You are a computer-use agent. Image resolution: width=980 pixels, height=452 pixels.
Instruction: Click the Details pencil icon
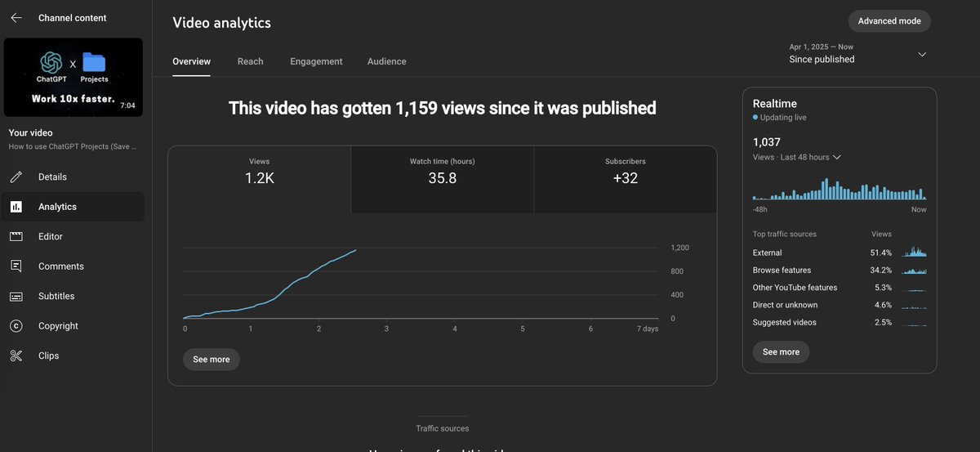(16, 177)
